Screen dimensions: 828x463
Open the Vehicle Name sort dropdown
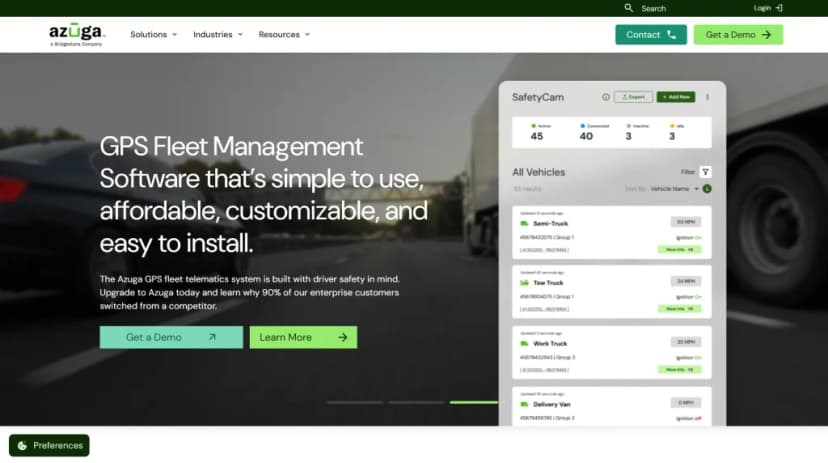click(x=674, y=188)
